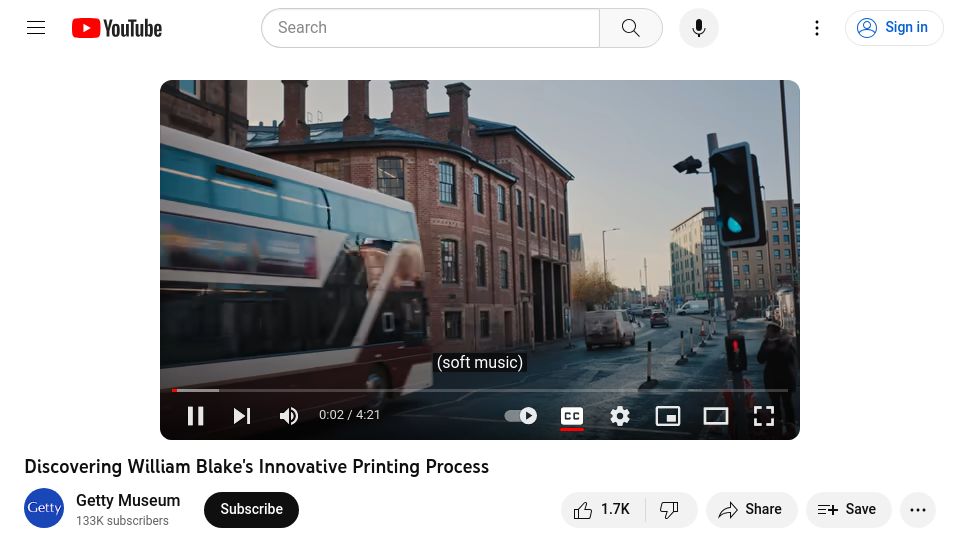Open the player settings gear
The image size is (960, 540).
pos(620,416)
